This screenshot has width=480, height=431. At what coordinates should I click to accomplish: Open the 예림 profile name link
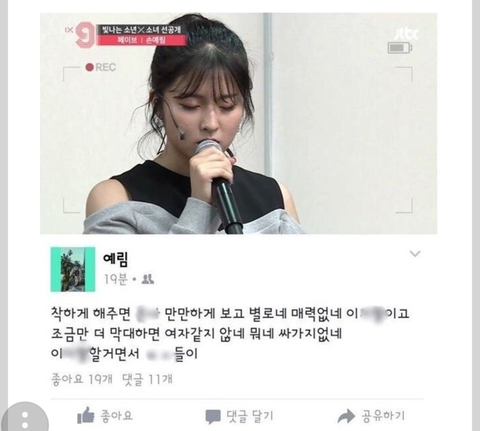[x=115, y=259]
